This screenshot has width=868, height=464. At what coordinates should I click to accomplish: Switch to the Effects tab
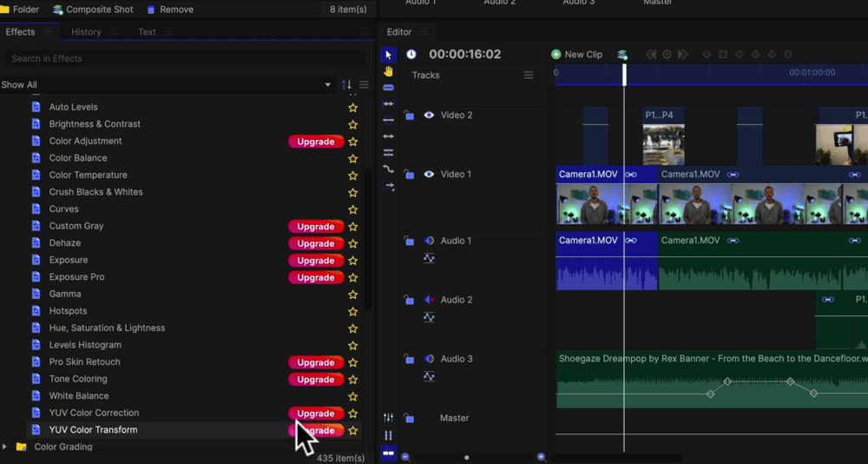(20, 32)
